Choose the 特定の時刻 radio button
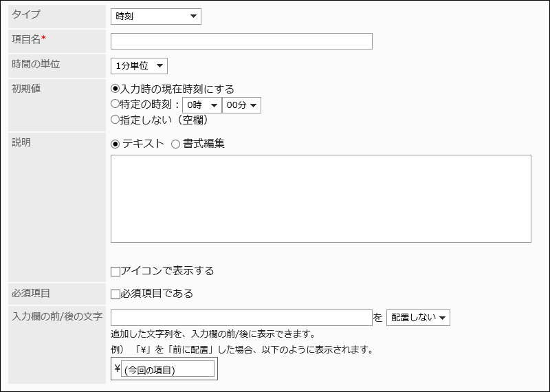 tap(115, 105)
